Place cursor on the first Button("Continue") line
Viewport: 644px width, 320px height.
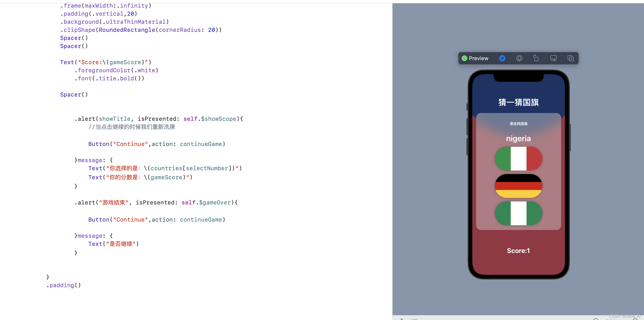click(x=156, y=144)
